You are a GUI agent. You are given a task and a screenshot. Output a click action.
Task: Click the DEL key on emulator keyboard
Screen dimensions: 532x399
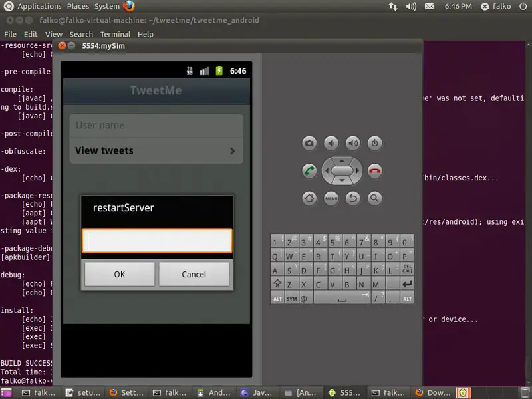407,269
